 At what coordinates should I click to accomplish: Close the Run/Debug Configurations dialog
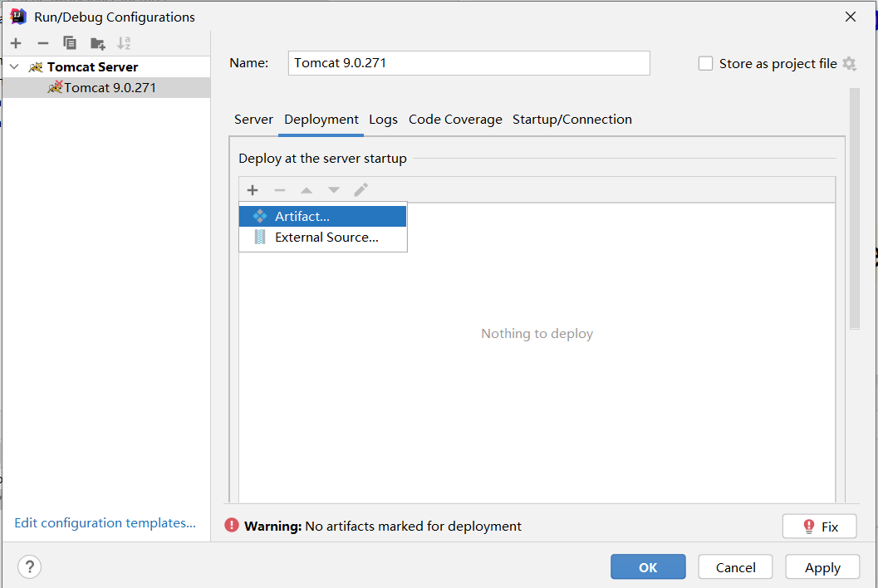pos(850,17)
